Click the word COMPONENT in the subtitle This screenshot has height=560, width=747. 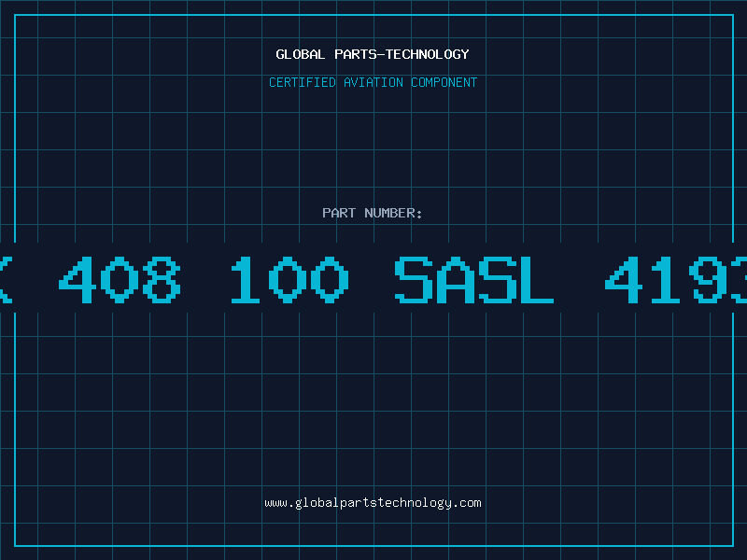click(444, 82)
